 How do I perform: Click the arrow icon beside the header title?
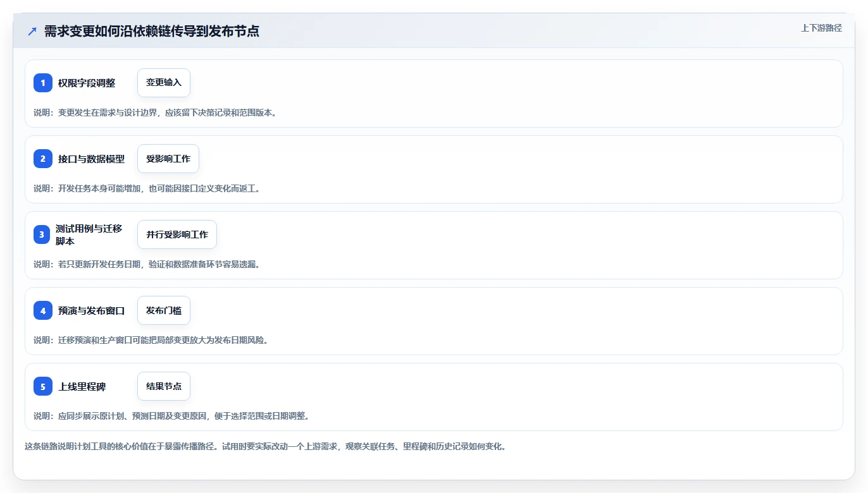pyautogui.click(x=32, y=31)
